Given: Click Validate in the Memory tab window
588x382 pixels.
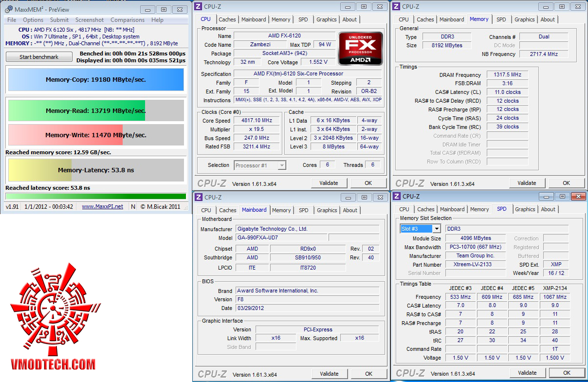Looking at the screenshot, I should click(x=527, y=183).
